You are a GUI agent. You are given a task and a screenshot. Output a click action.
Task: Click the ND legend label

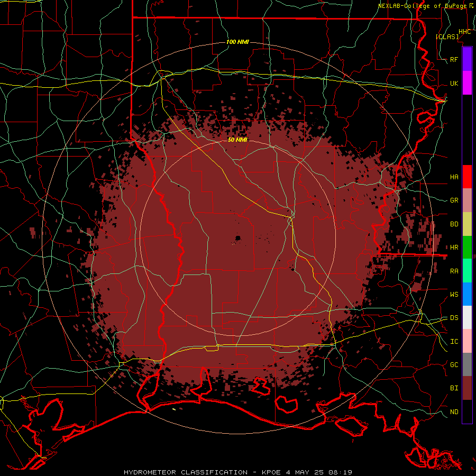click(454, 412)
